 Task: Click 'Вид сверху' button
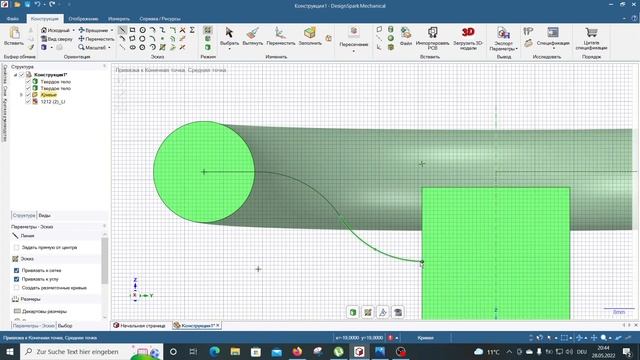pos(57,39)
